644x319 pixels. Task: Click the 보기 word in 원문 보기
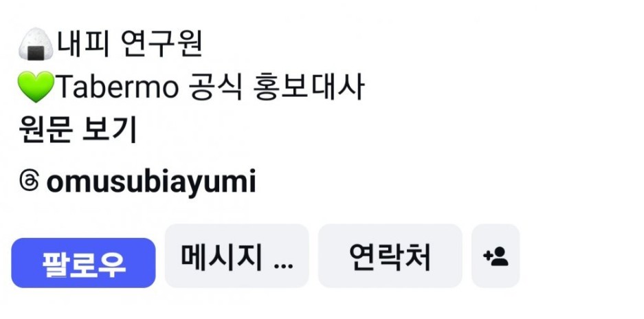pyautogui.click(x=109, y=131)
